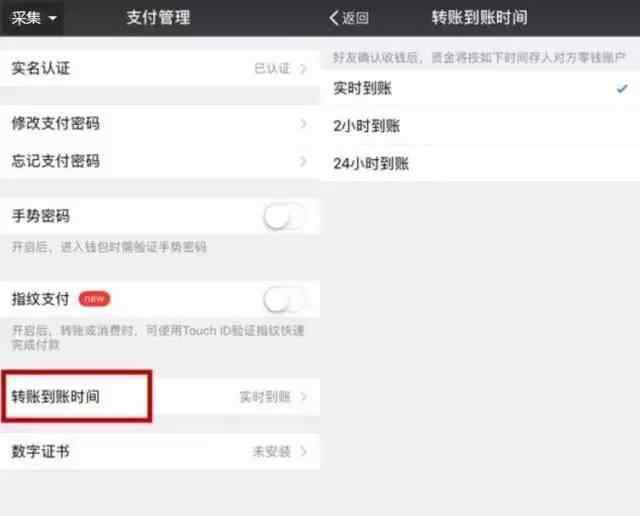640x516 pixels.
Task: Select the 实时到账 option
Action: tap(480, 88)
